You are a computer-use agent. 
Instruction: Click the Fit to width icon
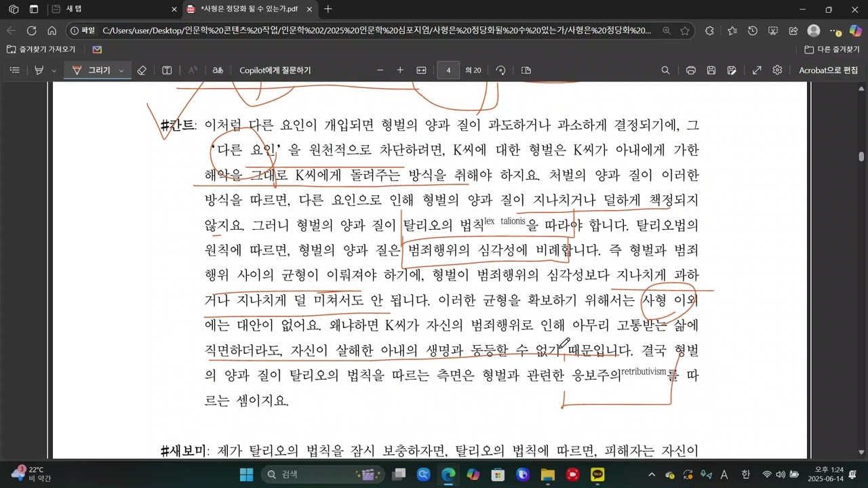click(x=421, y=70)
